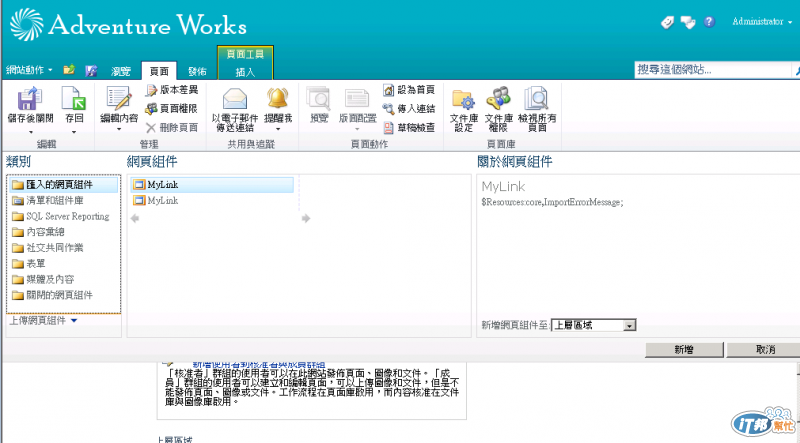800x443 pixels.
Task: Open the Administrator user menu
Action: tap(762, 21)
